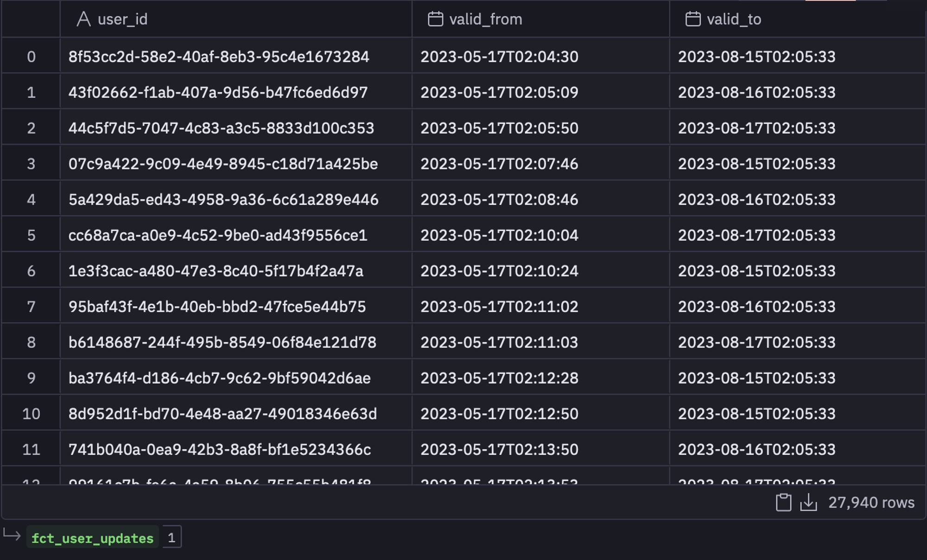Select row index 0
The image size is (927, 560).
tap(31, 57)
